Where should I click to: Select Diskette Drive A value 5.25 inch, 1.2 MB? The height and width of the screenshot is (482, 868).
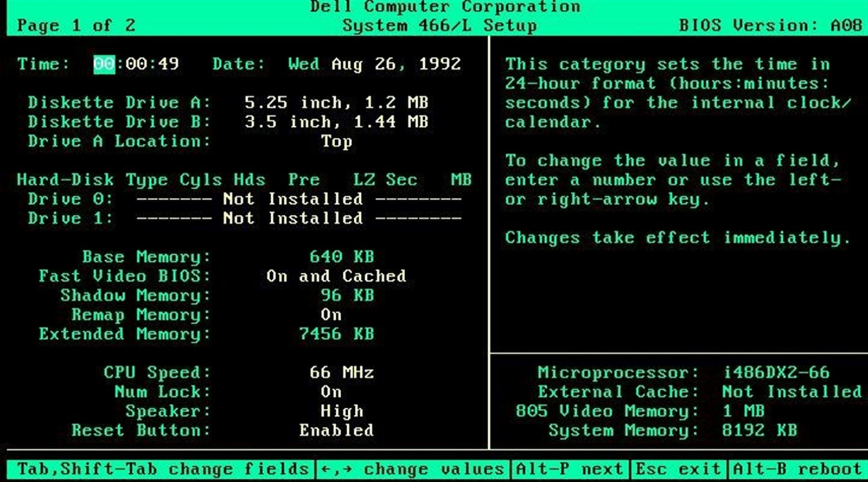336,102
